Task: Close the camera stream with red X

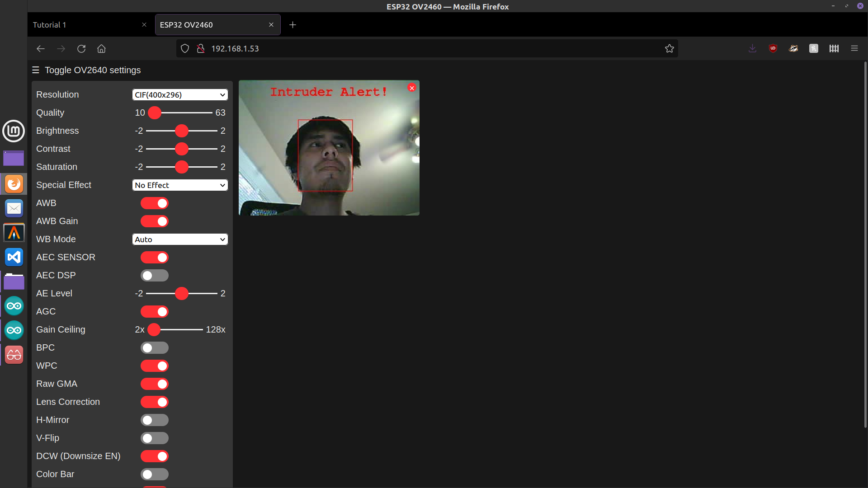Action: pos(411,88)
